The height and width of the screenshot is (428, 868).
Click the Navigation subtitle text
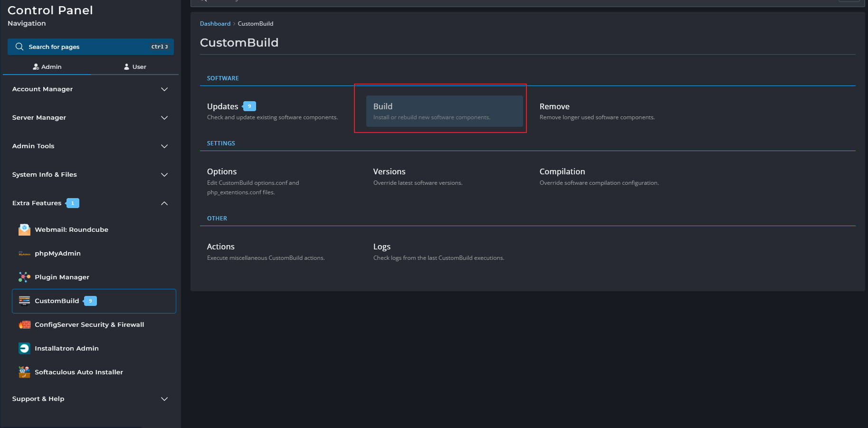pyautogui.click(x=27, y=23)
